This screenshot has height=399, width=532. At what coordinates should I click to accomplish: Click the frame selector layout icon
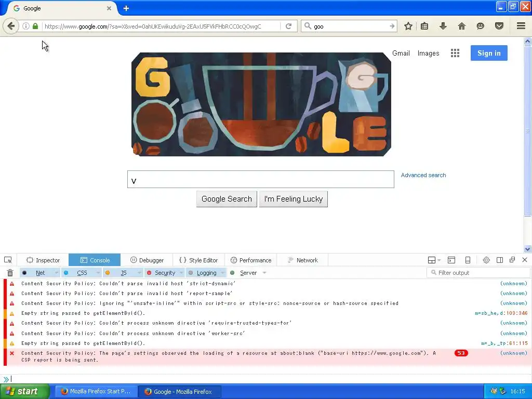432,260
